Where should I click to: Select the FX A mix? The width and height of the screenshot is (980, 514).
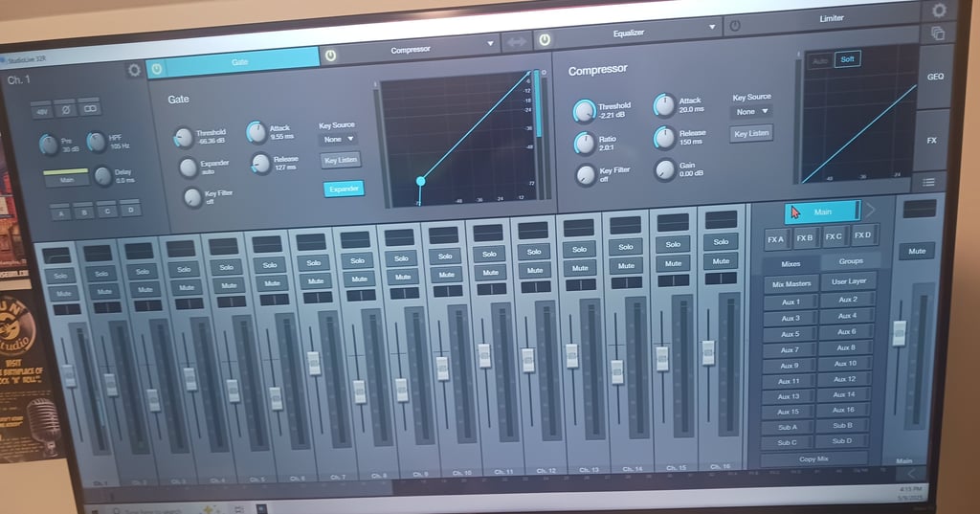pyautogui.click(x=775, y=239)
